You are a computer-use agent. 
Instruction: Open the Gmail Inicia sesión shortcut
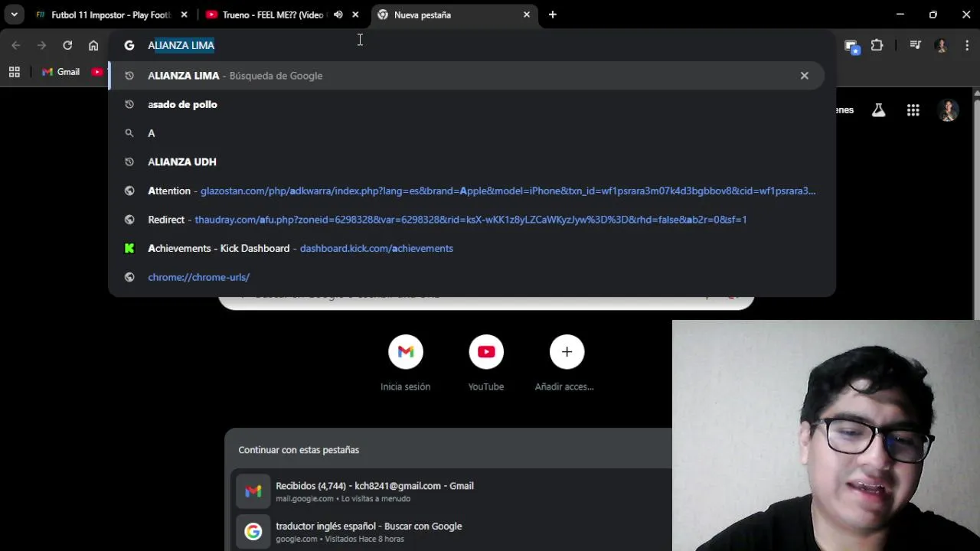pyautogui.click(x=406, y=364)
